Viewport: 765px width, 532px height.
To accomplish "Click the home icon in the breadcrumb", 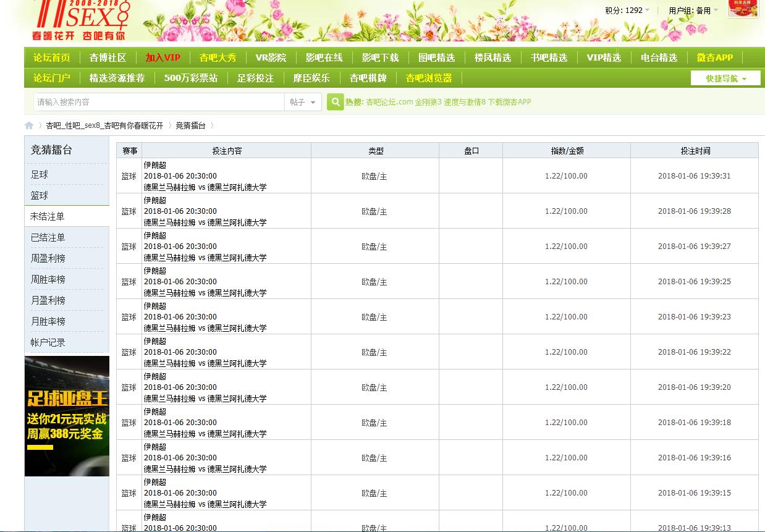I will tap(29, 125).
